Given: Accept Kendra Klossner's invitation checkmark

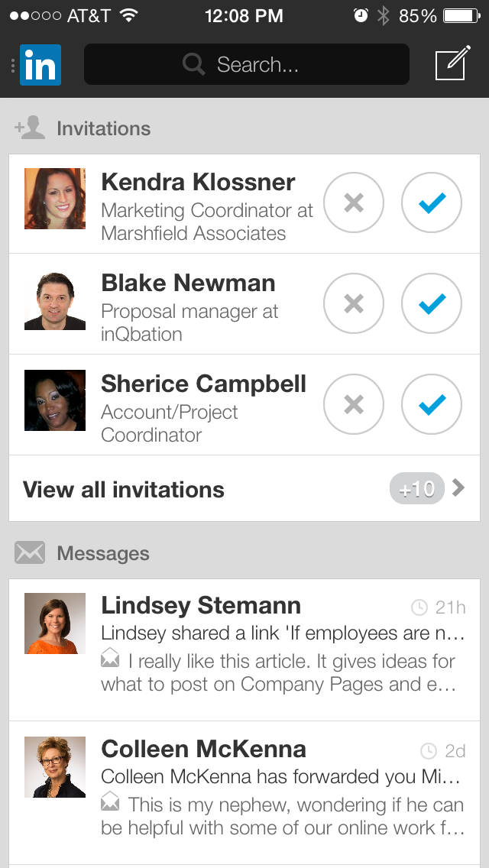Looking at the screenshot, I should tap(432, 202).
